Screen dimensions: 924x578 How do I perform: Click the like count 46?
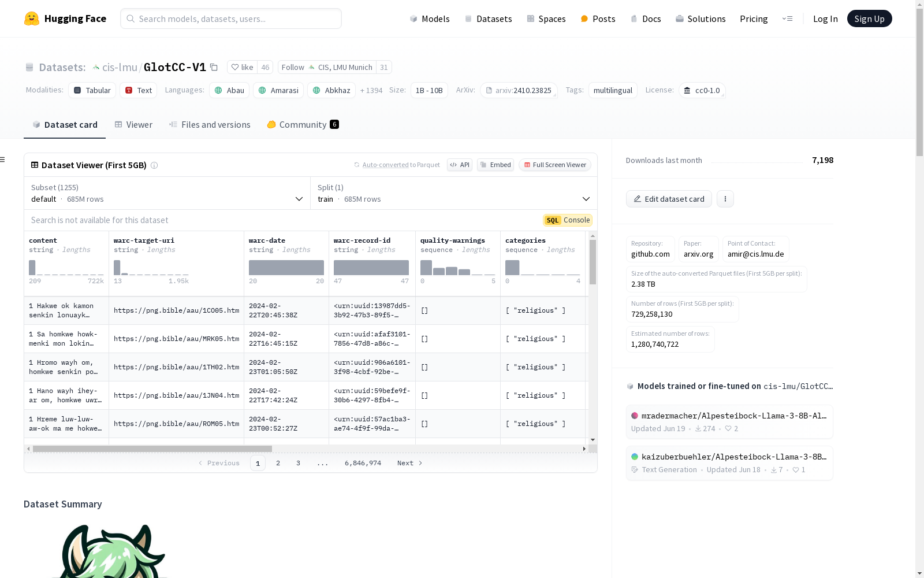pyautogui.click(x=265, y=67)
